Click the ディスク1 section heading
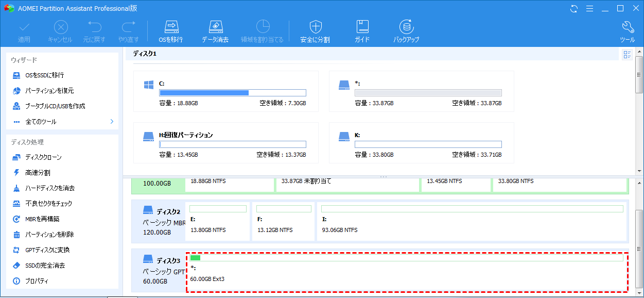The image size is (644, 298). tap(144, 54)
